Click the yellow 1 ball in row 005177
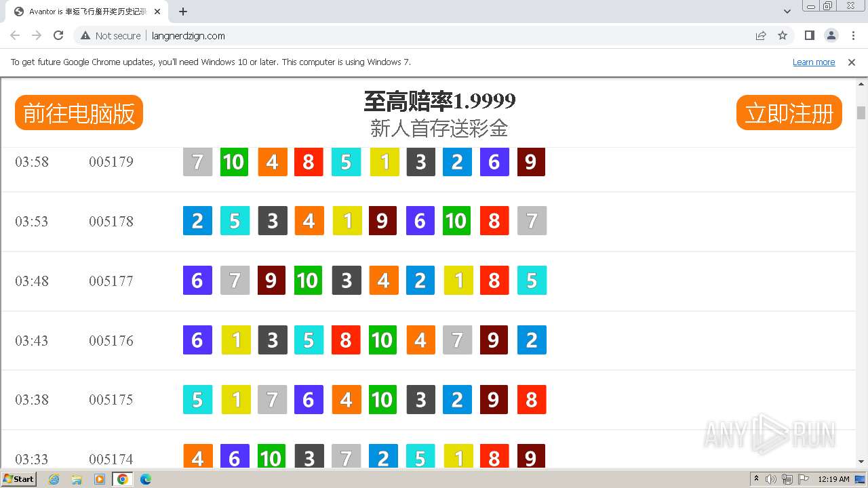This screenshot has width=868, height=488. tap(458, 281)
